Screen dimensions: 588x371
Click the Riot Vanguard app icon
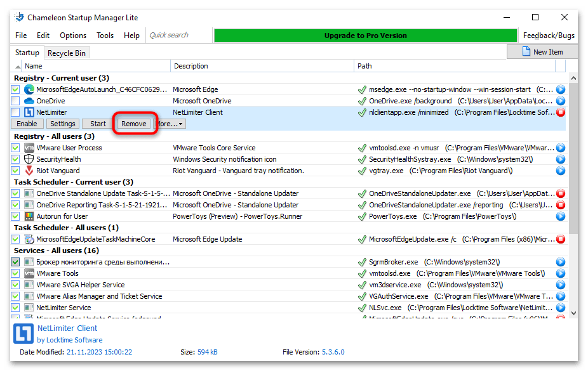29,171
